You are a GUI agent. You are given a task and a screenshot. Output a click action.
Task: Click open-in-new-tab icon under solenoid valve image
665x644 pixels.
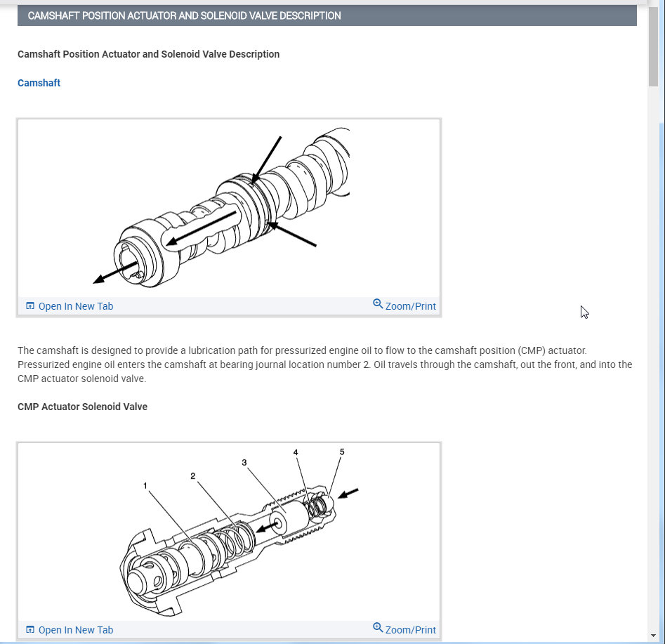(x=29, y=629)
